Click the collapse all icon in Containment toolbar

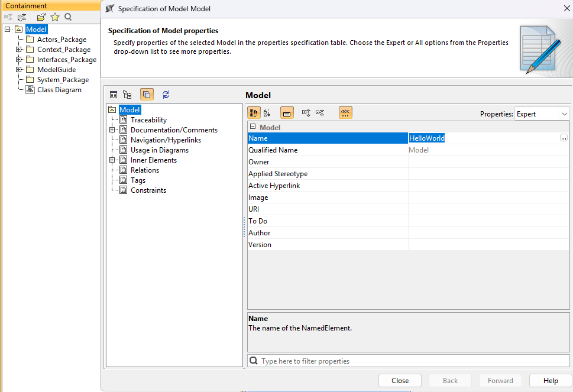(8, 17)
